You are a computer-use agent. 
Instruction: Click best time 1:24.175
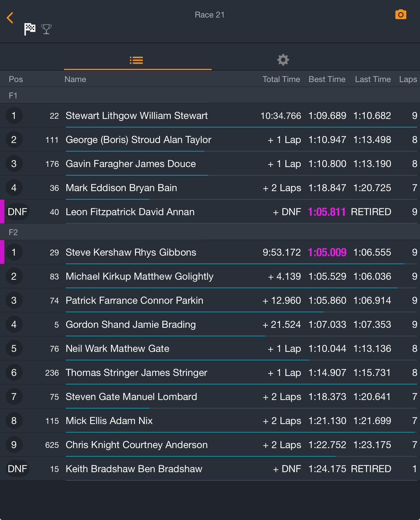point(327,469)
